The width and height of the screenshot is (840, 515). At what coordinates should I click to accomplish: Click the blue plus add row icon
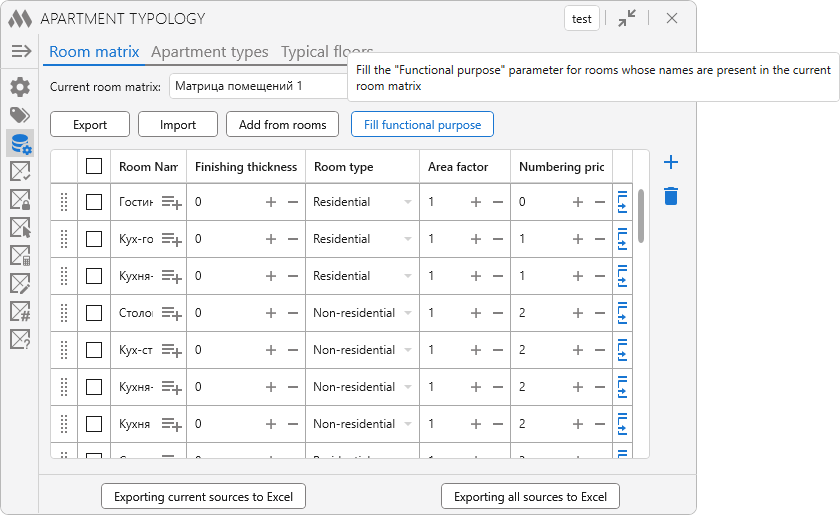pyautogui.click(x=671, y=162)
